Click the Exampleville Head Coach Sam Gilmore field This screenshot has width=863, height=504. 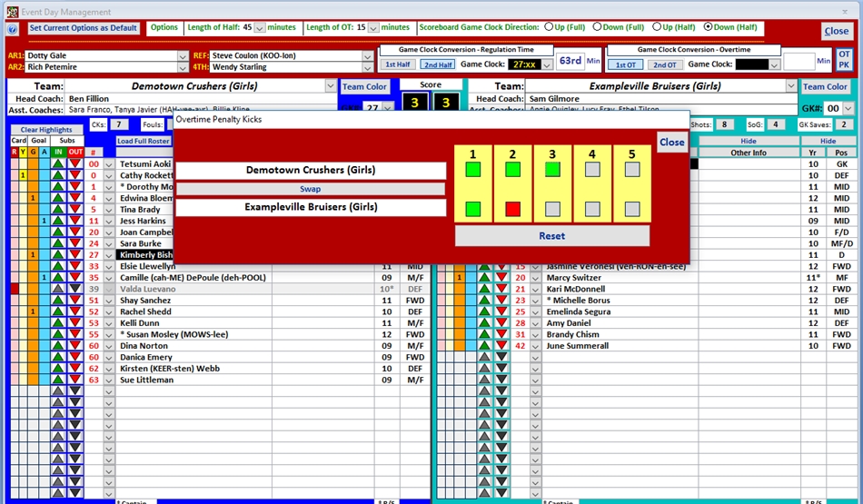(x=660, y=98)
